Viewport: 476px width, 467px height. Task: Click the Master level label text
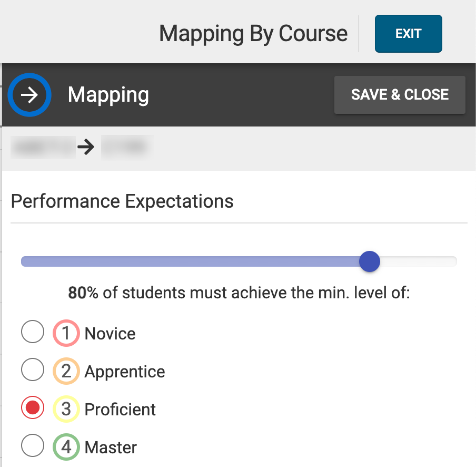(111, 447)
